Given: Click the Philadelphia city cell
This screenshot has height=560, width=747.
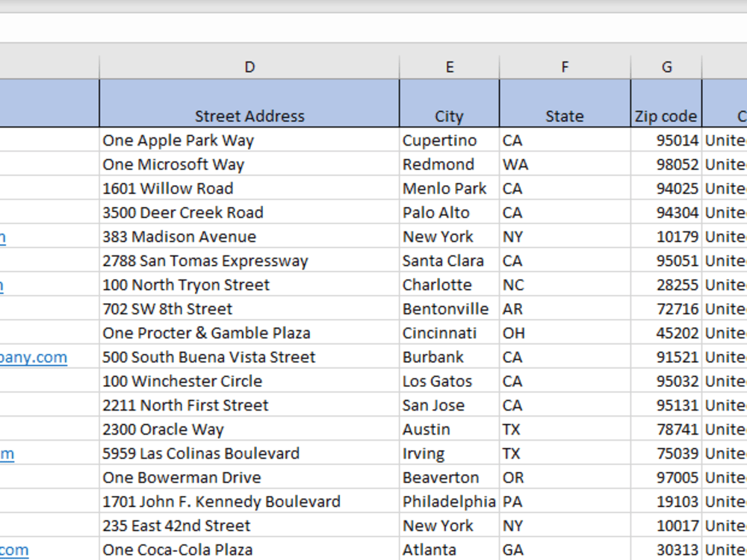Looking at the screenshot, I should pos(449,501).
